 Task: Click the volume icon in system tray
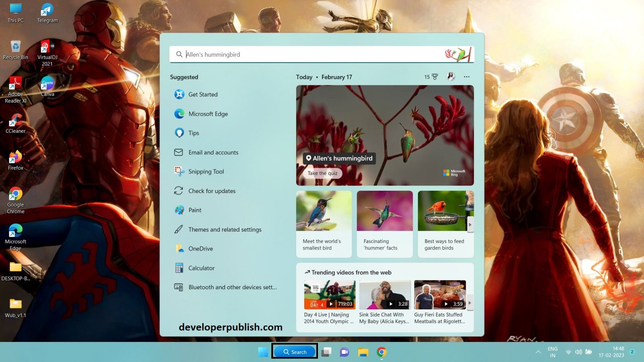[578, 352]
